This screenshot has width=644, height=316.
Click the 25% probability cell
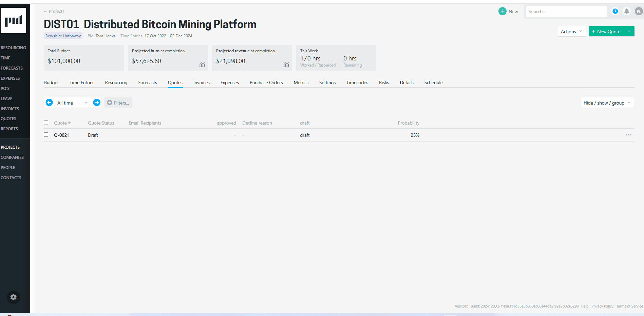coord(415,135)
